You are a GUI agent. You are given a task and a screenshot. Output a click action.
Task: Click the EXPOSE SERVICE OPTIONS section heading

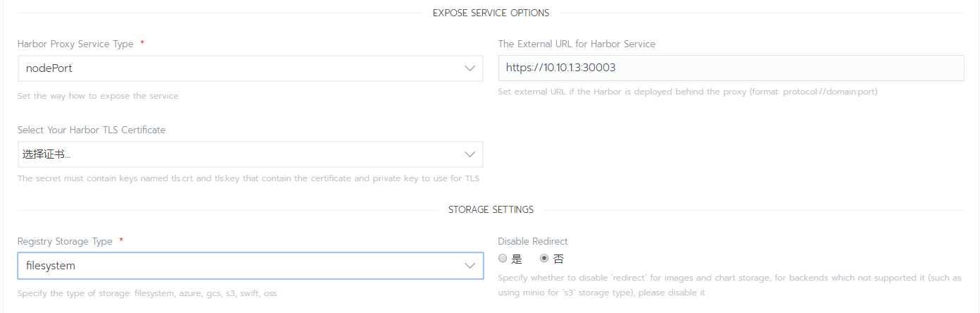[491, 13]
